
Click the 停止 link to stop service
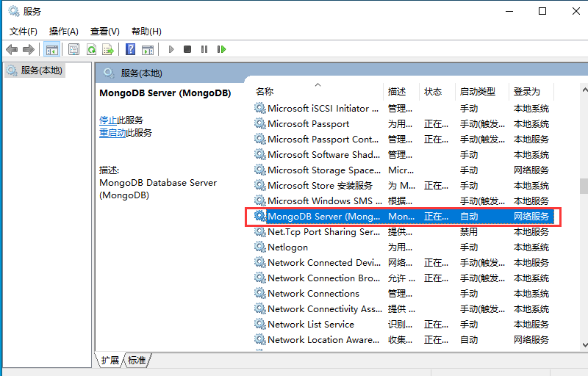107,120
